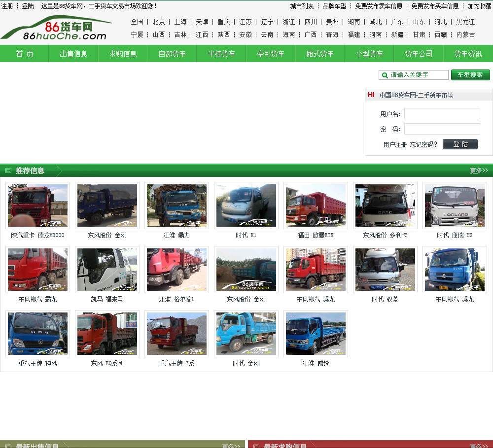Screen dimensions: 493x448
Task: Select the 北京 region link
Action: click(159, 22)
